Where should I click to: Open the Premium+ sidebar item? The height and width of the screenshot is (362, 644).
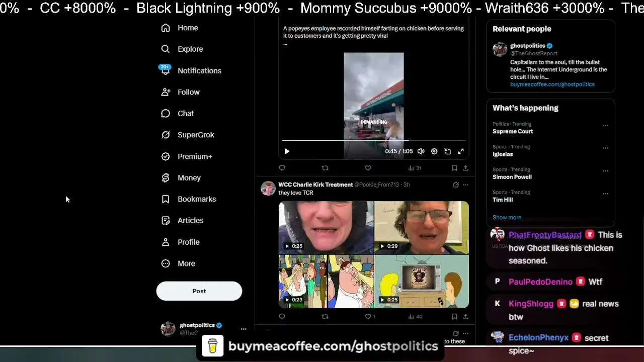[x=187, y=156]
